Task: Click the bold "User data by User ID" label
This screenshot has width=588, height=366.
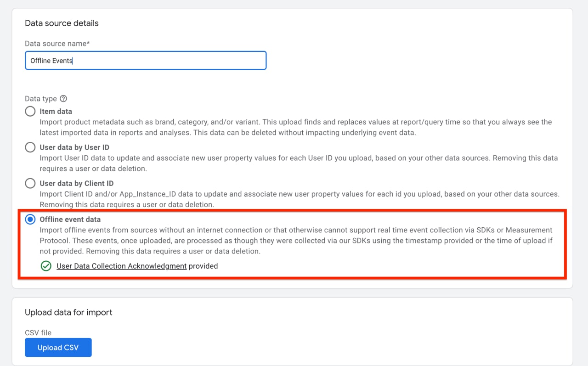Action: (74, 147)
